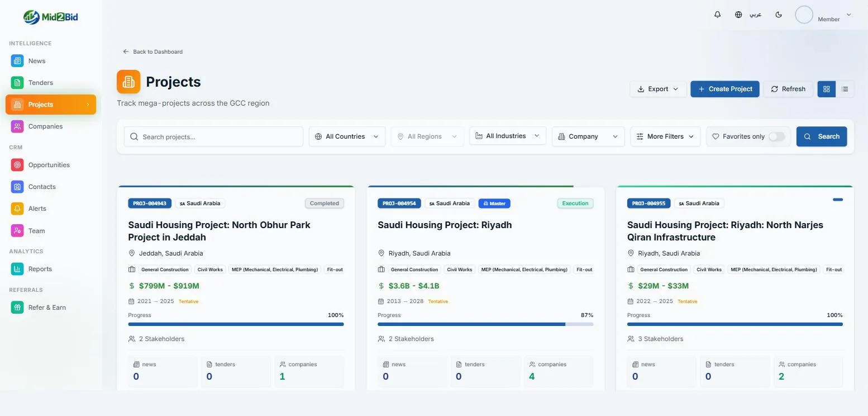Click companies count 2 on Narjes Qiran card

click(x=781, y=376)
